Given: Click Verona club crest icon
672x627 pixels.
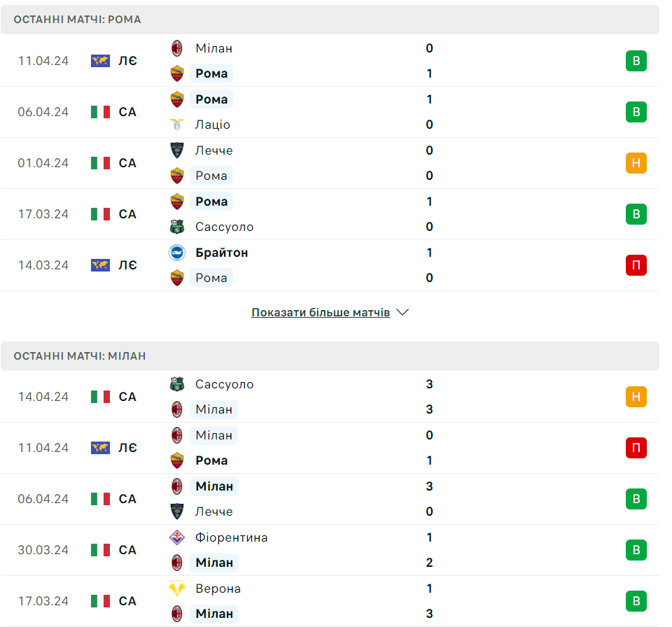Looking at the screenshot, I should [x=177, y=589].
